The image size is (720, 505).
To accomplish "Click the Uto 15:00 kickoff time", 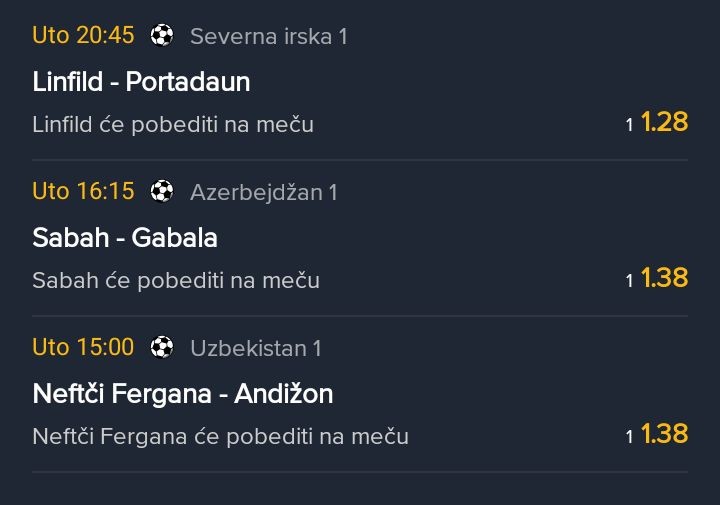I will 83,347.
